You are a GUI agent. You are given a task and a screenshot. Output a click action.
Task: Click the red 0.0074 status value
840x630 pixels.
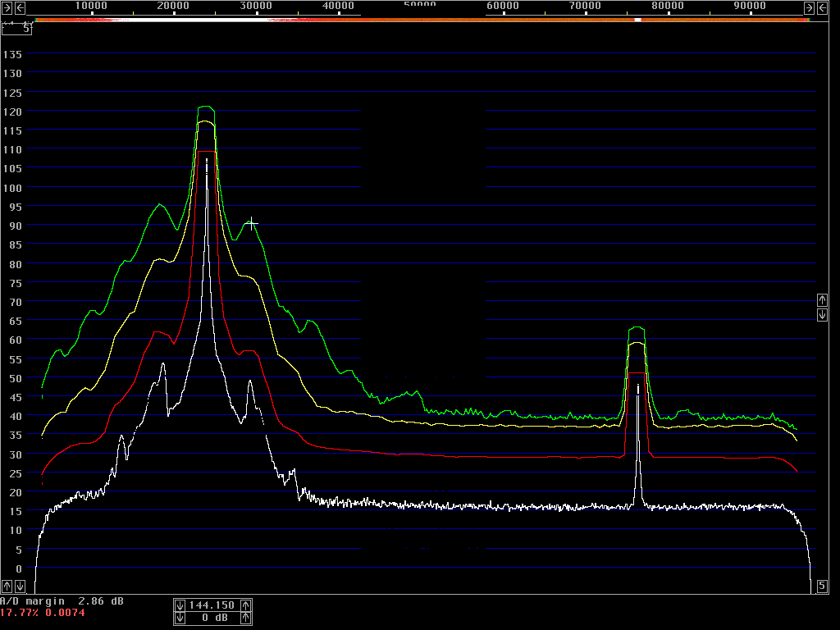click(x=64, y=613)
